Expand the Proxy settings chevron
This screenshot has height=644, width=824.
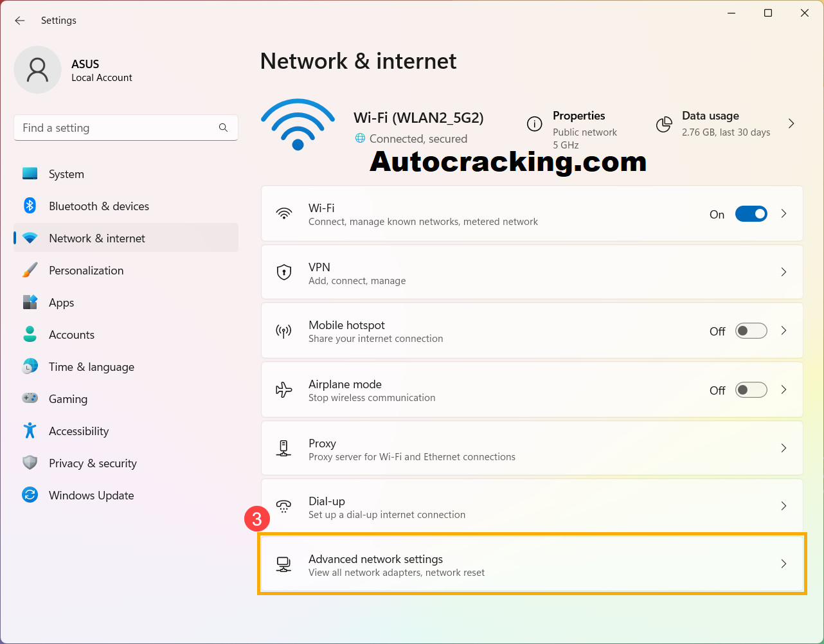[x=784, y=448]
